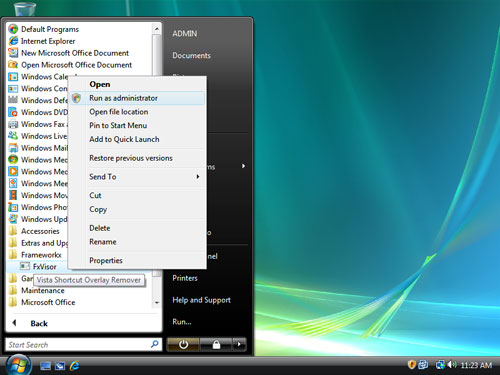Viewport: 500px width, 375px height.
Task: Click the volume speaker tray icon
Action: (x=452, y=365)
